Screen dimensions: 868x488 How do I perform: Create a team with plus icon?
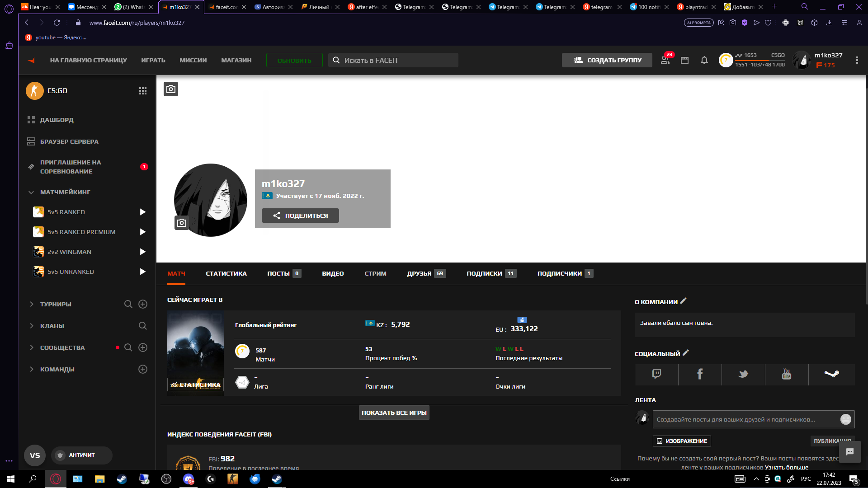(x=143, y=369)
